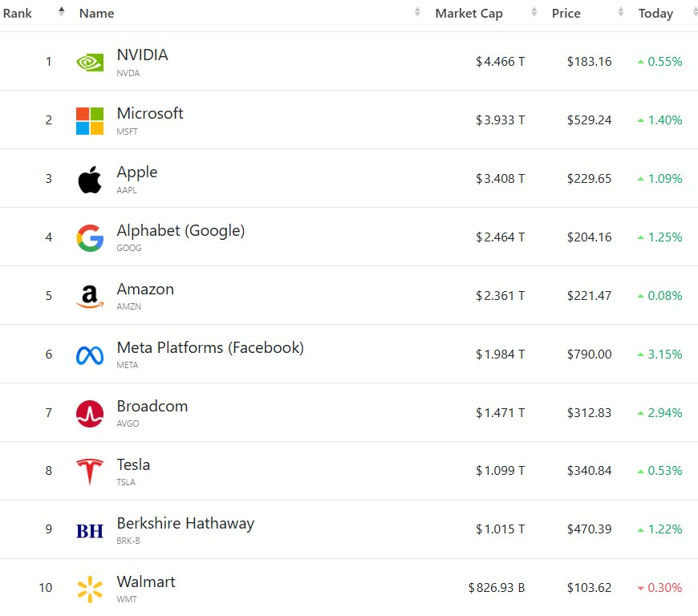Select the Amazon logo icon

tap(90, 297)
